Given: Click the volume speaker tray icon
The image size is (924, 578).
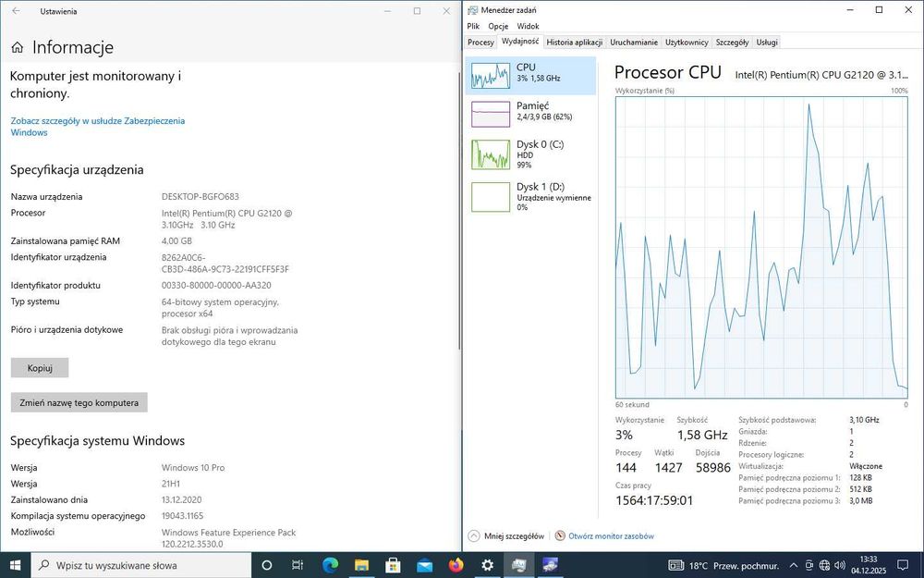Looking at the screenshot, I should pos(840,566).
